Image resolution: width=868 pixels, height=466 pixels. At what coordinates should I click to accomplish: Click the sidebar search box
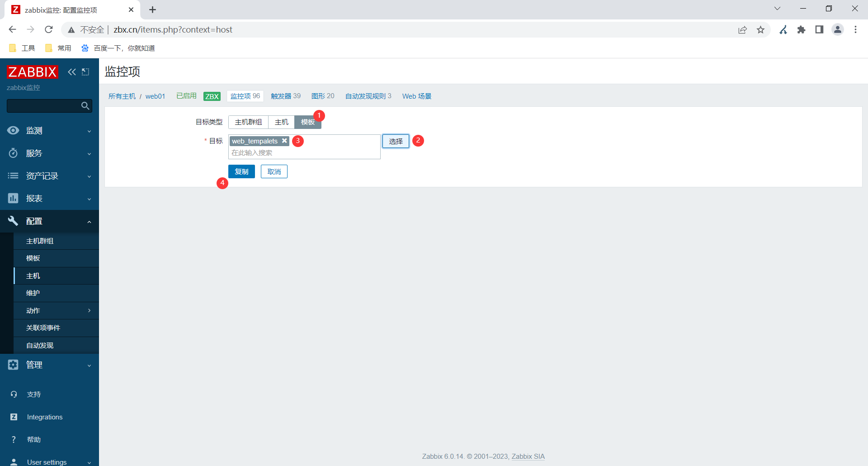(49, 106)
